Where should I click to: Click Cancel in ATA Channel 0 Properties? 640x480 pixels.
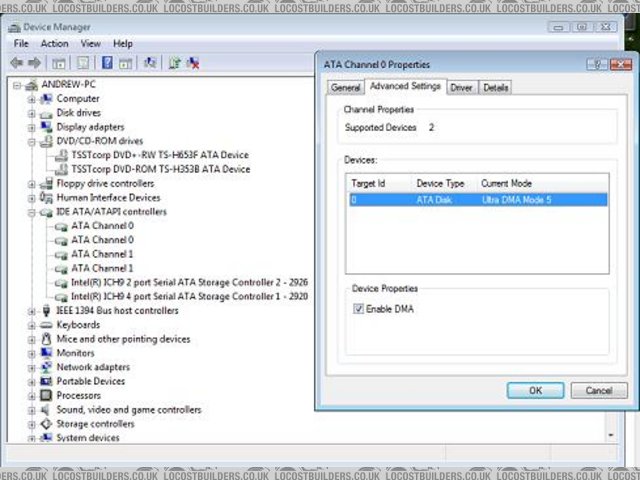point(599,391)
